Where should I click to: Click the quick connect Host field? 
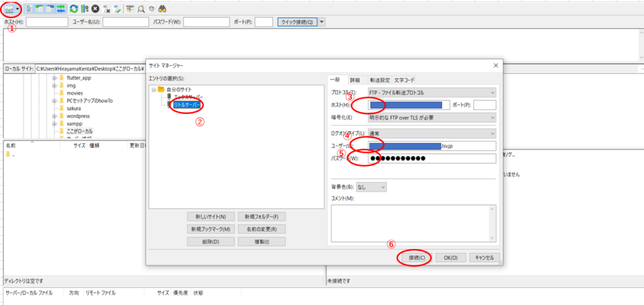click(47, 22)
